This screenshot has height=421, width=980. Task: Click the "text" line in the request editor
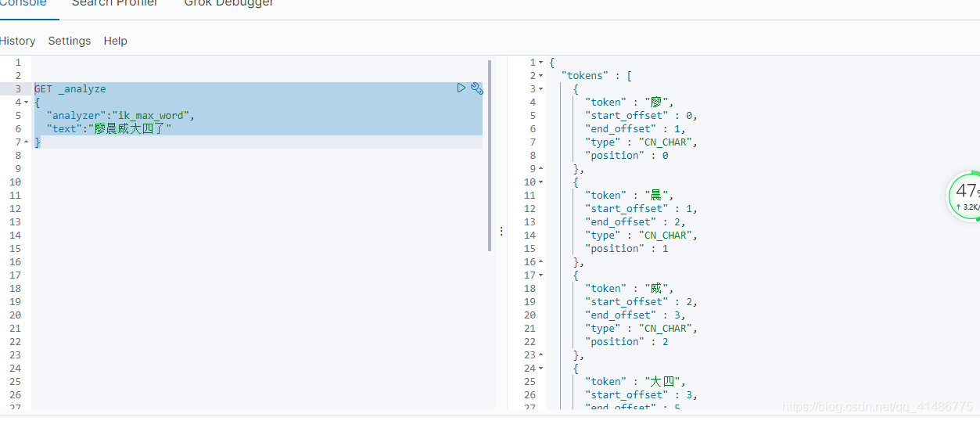[109, 129]
